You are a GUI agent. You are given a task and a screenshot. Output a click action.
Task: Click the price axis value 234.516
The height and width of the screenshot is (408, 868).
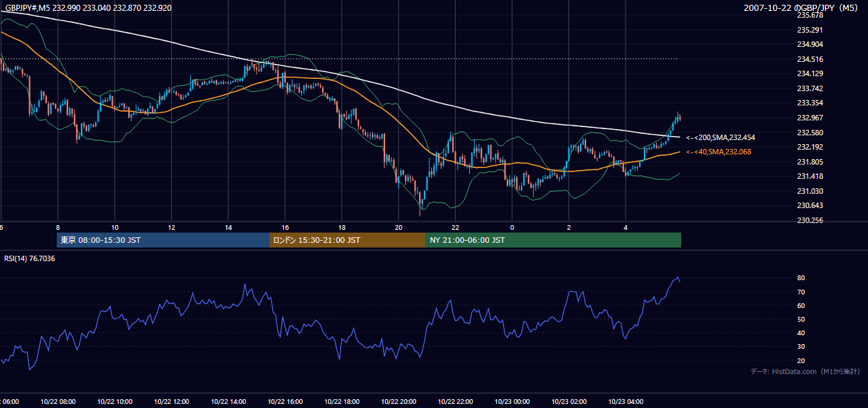(810, 59)
